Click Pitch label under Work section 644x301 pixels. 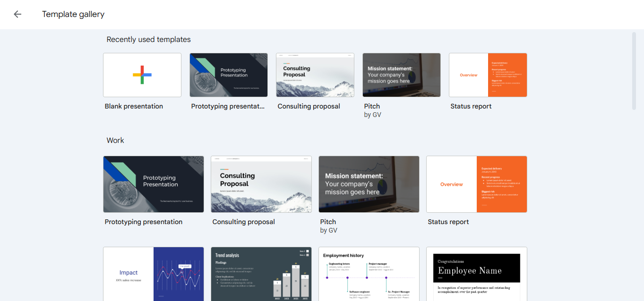point(328,222)
